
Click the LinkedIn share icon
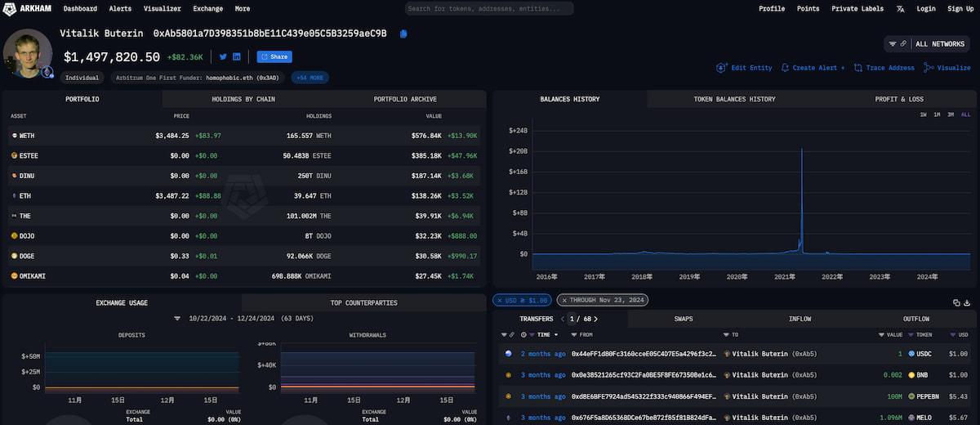point(237,57)
